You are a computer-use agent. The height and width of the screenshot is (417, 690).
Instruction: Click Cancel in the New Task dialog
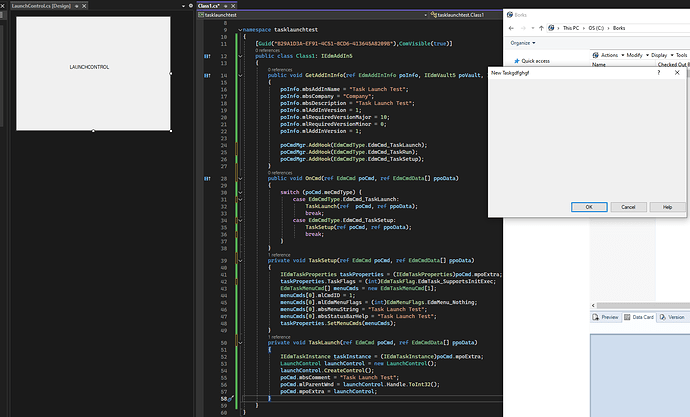pos(628,207)
